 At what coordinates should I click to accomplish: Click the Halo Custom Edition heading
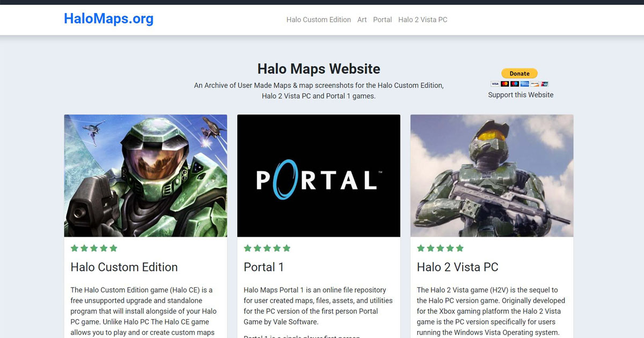coord(124,267)
